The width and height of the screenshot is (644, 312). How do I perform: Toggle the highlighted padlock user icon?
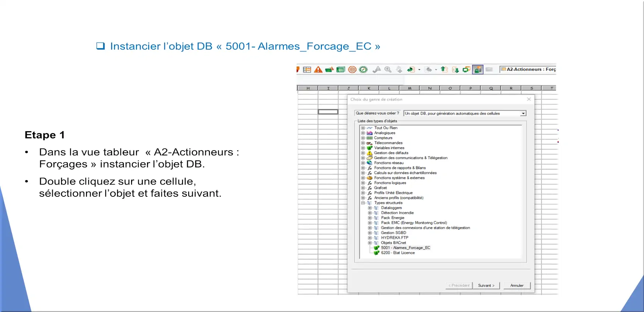point(478,69)
